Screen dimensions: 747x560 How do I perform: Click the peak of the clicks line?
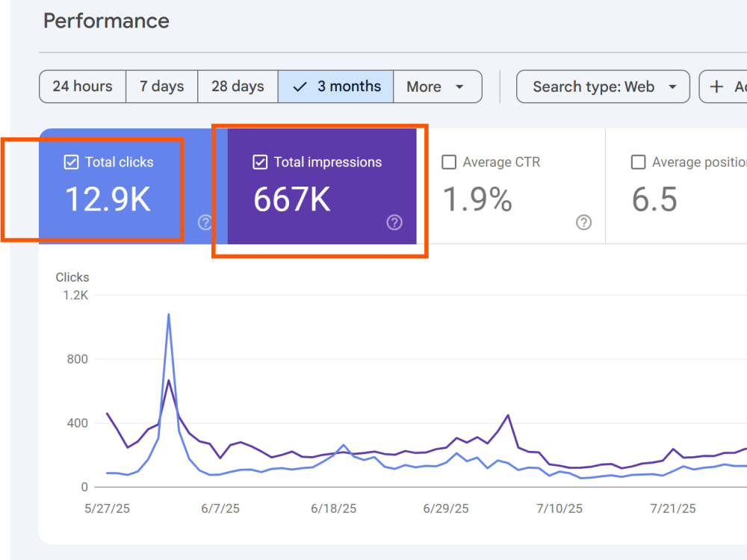[x=169, y=314]
